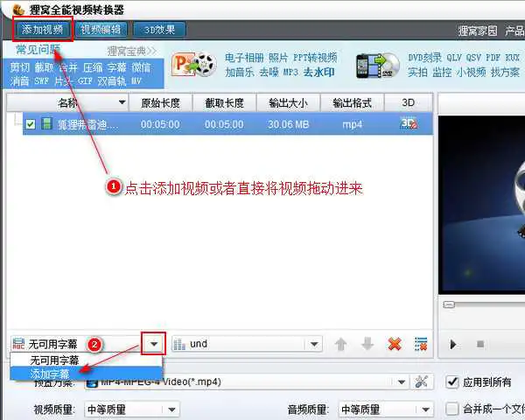This screenshot has width=525, height=420.
Task: Click the 3D disabled icon in the file row
Action: (x=409, y=123)
